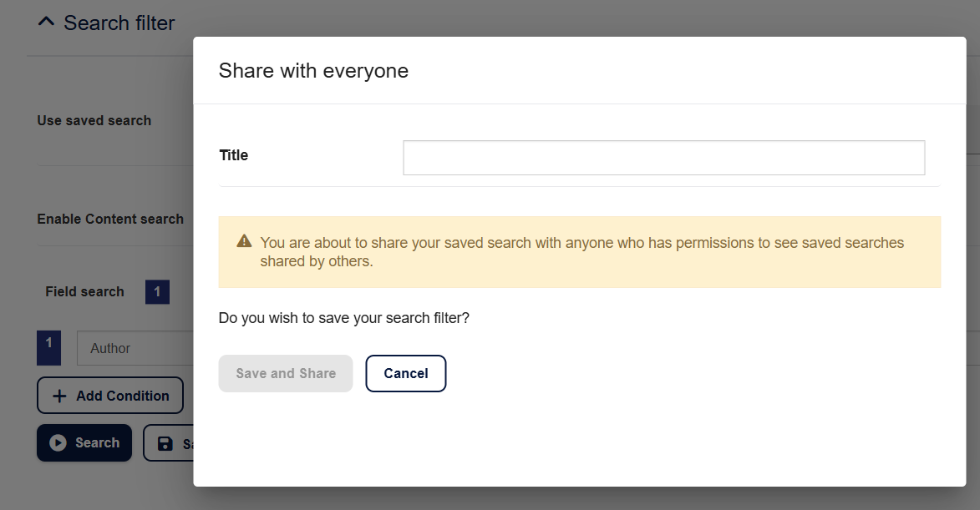This screenshot has width=980, height=510.
Task: Click the floppy disk save icon
Action: 165,444
